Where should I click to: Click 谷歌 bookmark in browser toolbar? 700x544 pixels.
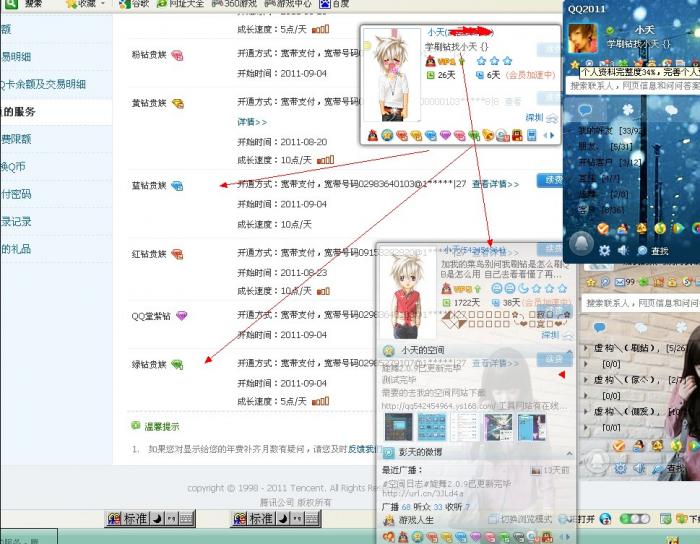(134, 4)
